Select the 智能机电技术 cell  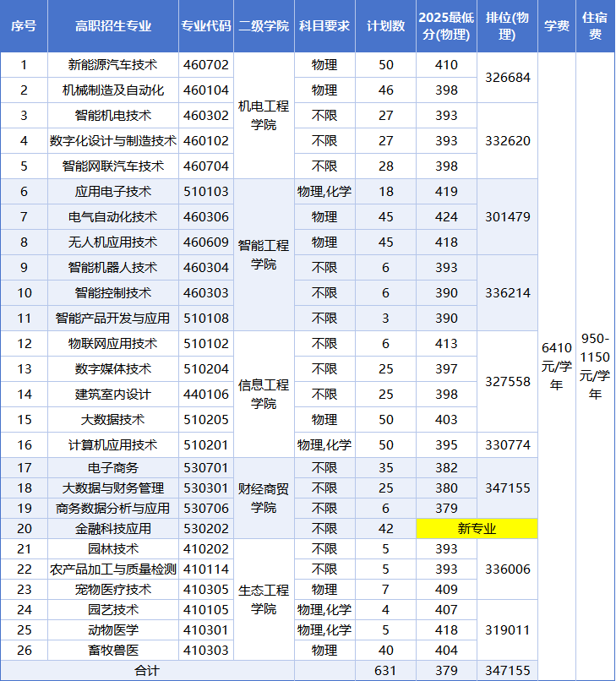coord(113,116)
